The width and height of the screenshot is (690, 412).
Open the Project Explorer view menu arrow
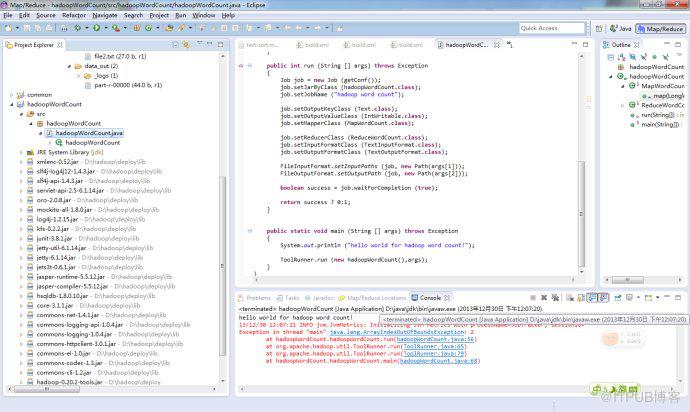pos(199,43)
